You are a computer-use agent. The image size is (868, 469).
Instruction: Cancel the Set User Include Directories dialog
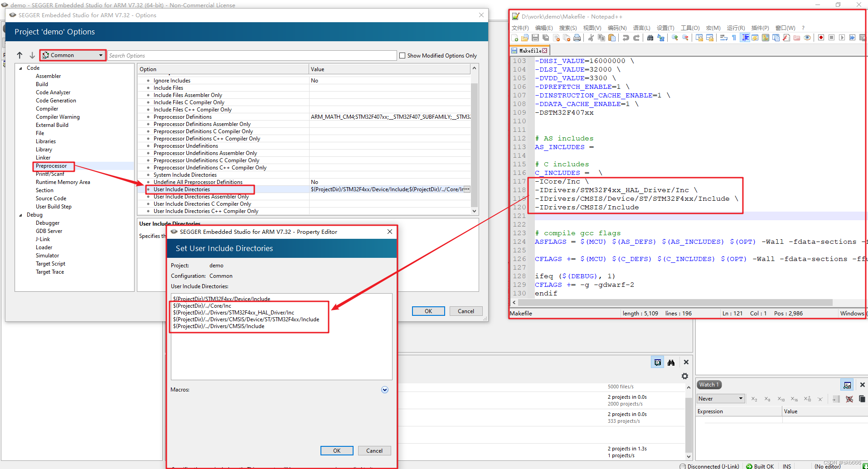coord(374,450)
